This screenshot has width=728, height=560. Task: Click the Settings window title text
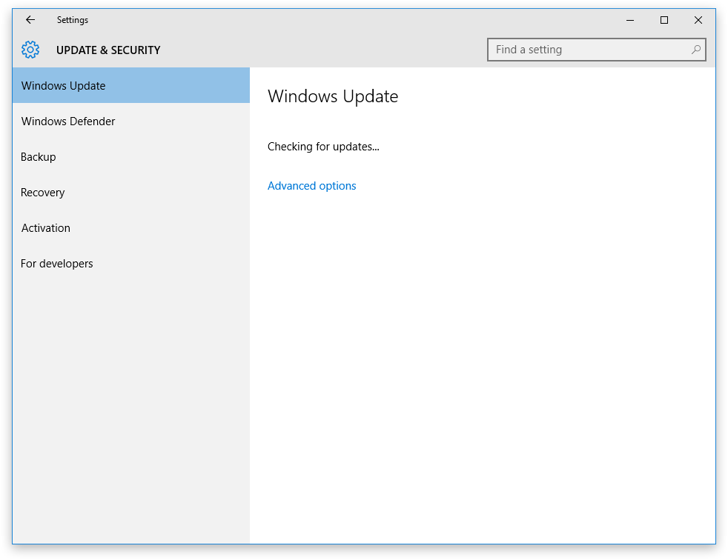(x=72, y=20)
